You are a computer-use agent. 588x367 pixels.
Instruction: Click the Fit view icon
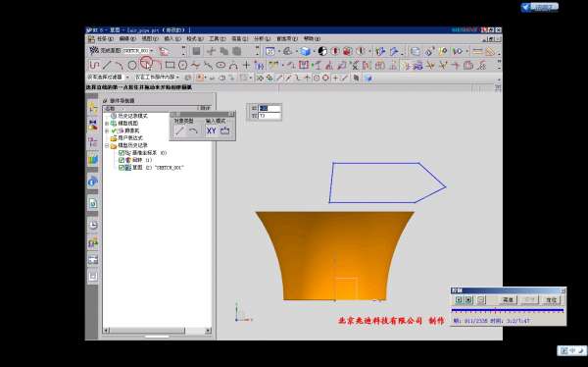click(x=270, y=51)
